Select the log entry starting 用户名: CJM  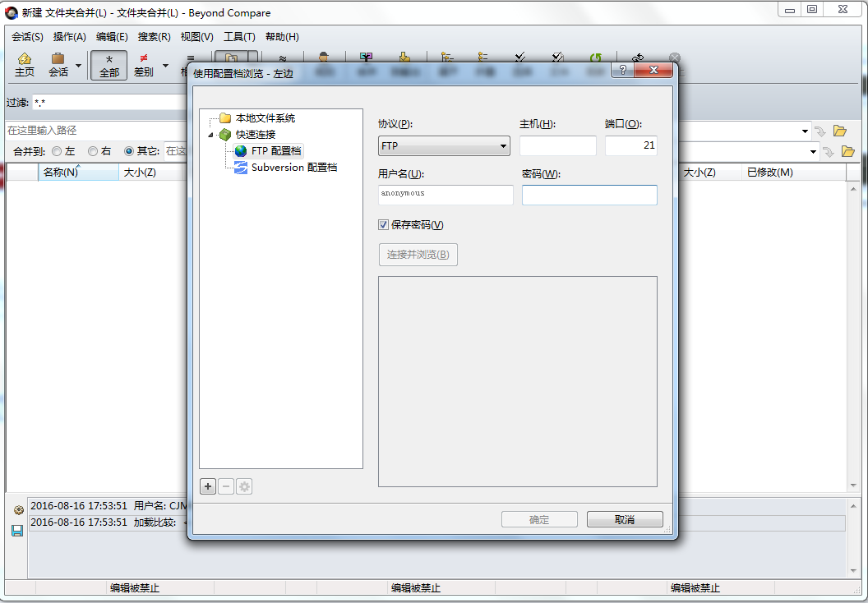(108, 505)
